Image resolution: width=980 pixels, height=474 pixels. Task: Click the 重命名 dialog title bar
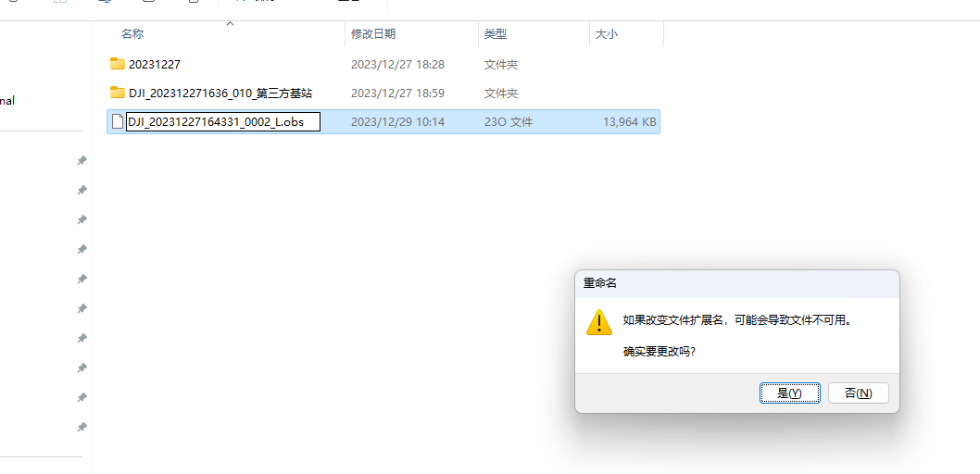[x=737, y=283]
